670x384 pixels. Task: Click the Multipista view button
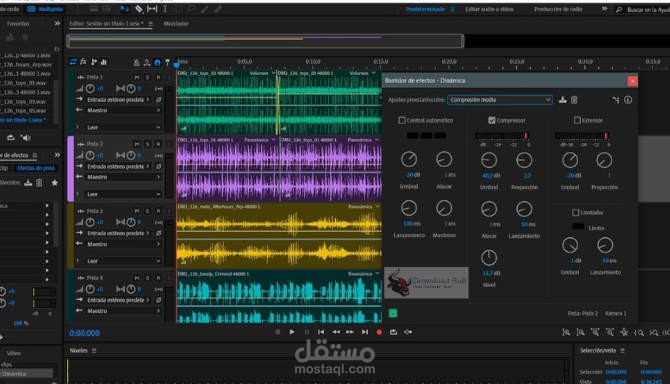[45, 9]
